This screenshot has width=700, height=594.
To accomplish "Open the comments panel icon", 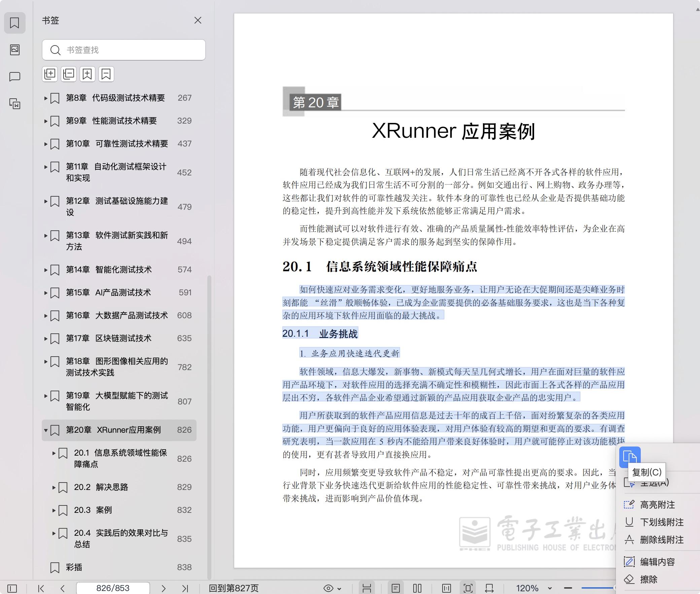I will tap(15, 76).
